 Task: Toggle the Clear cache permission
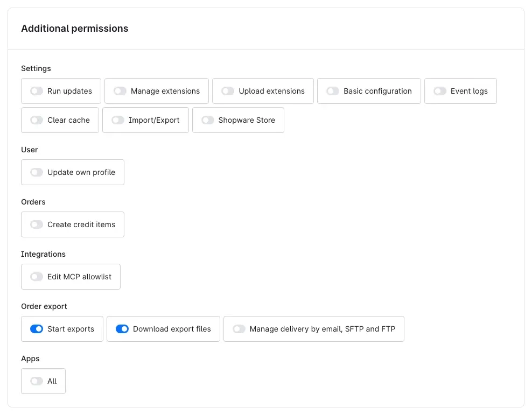click(x=37, y=120)
